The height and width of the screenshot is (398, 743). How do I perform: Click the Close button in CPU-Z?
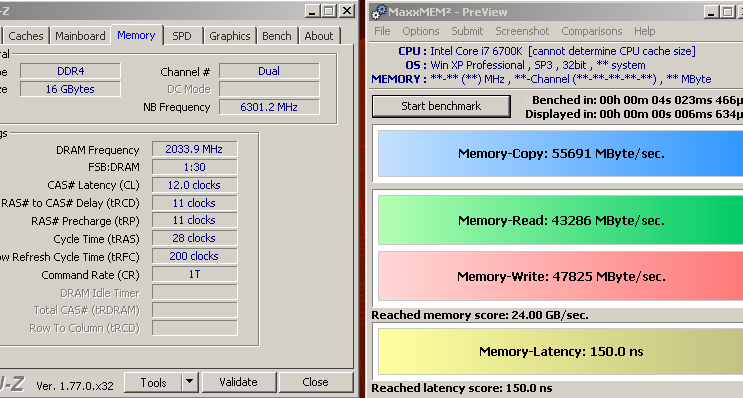(x=316, y=382)
